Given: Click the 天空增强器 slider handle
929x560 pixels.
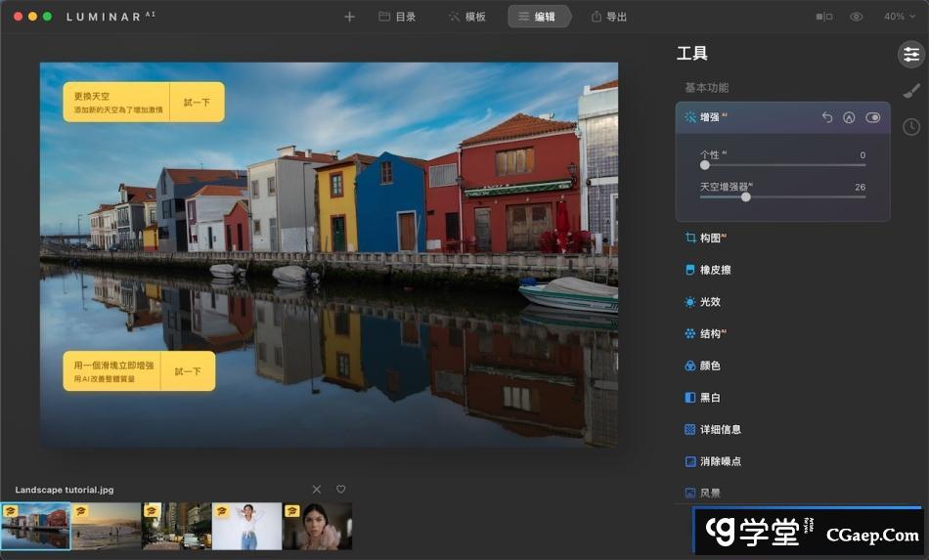Looking at the screenshot, I should 746,196.
